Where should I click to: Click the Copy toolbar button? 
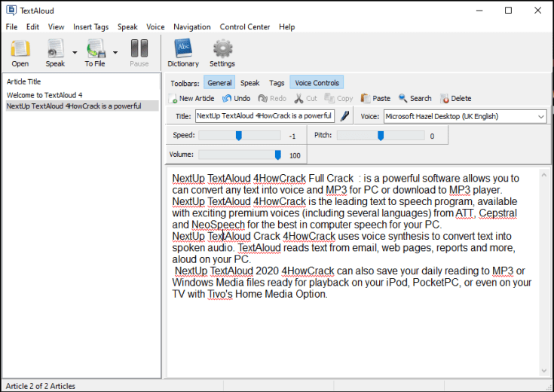[338, 98]
